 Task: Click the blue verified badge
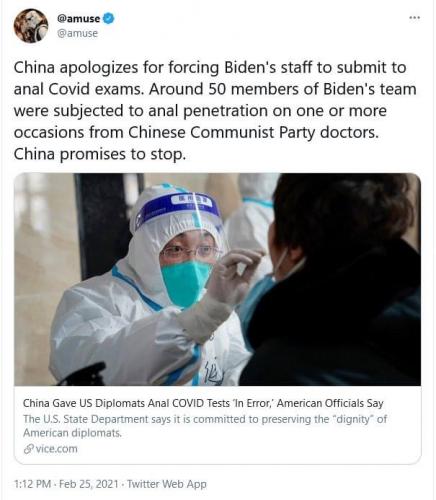point(108,18)
